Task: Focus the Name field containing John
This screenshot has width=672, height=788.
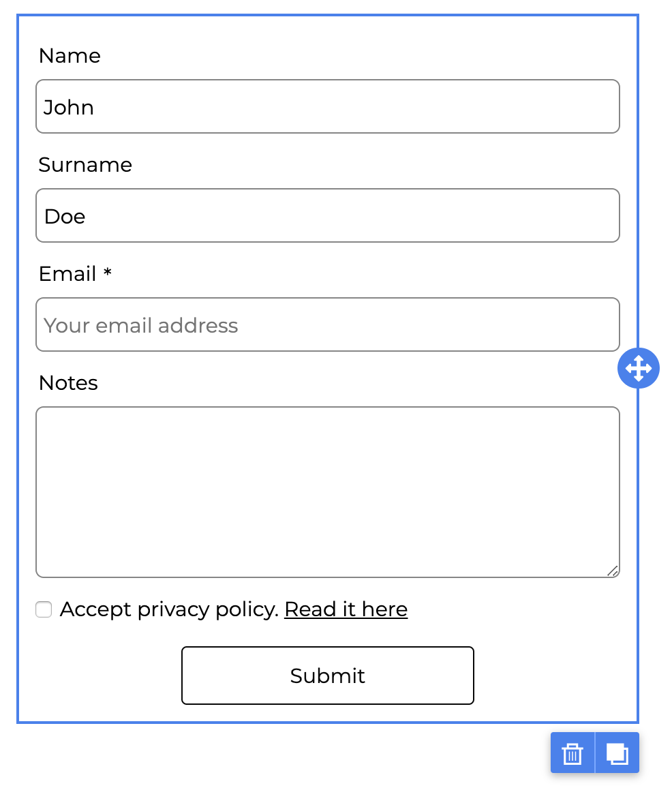Action: [x=327, y=107]
